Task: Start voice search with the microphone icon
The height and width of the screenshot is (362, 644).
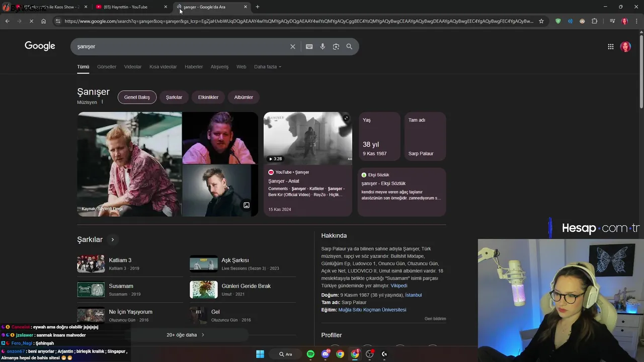Action: [323, 46]
